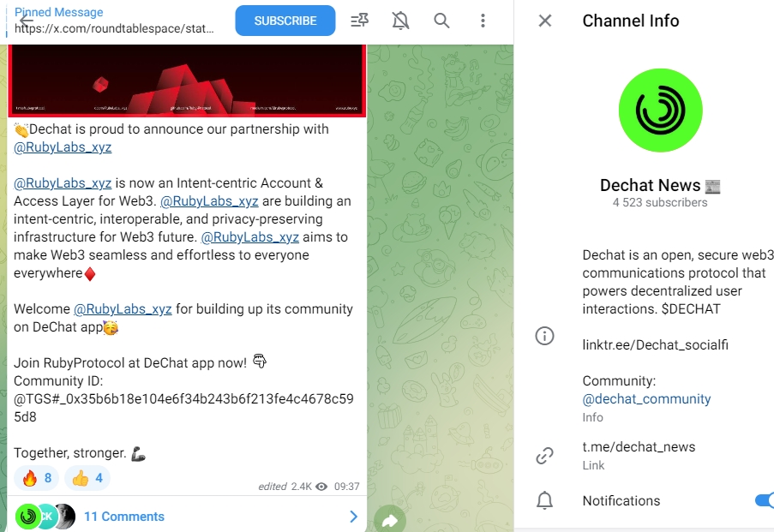Close the Channel Info panel
The width and height of the screenshot is (774, 532).
pos(545,21)
